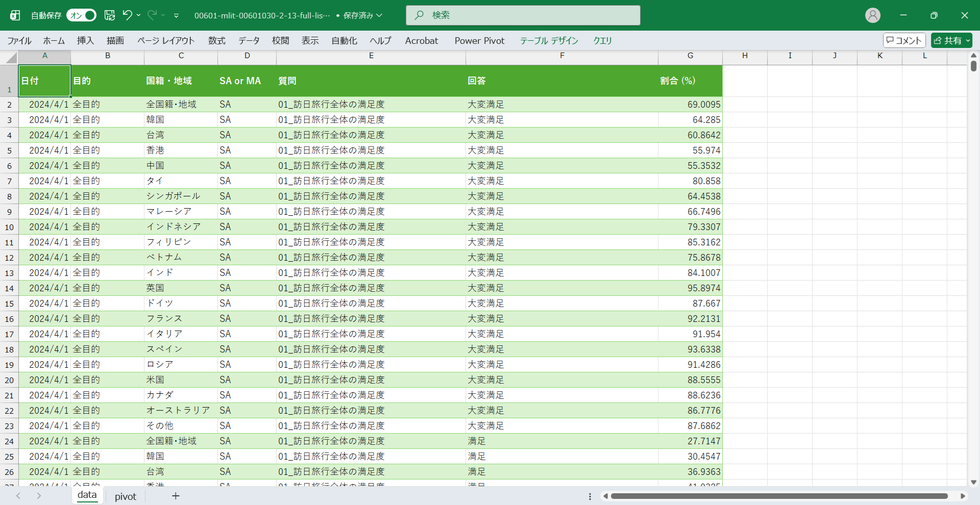Toggle the AutoSave switch off
This screenshot has height=505, width=980.
coord(82,15)
